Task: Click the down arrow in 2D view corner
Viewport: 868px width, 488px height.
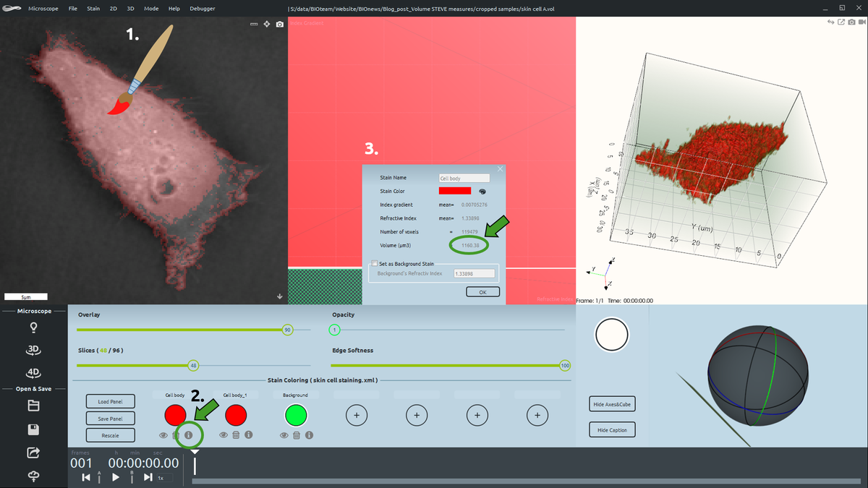Action: pos(280,296)
